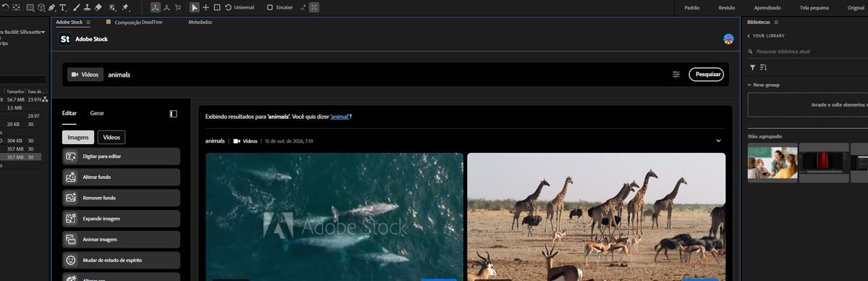Select the Type text tool
Image resolution: width=868 pixels, height=281 pixels.
pyautogui.click(x=62, y=8)
